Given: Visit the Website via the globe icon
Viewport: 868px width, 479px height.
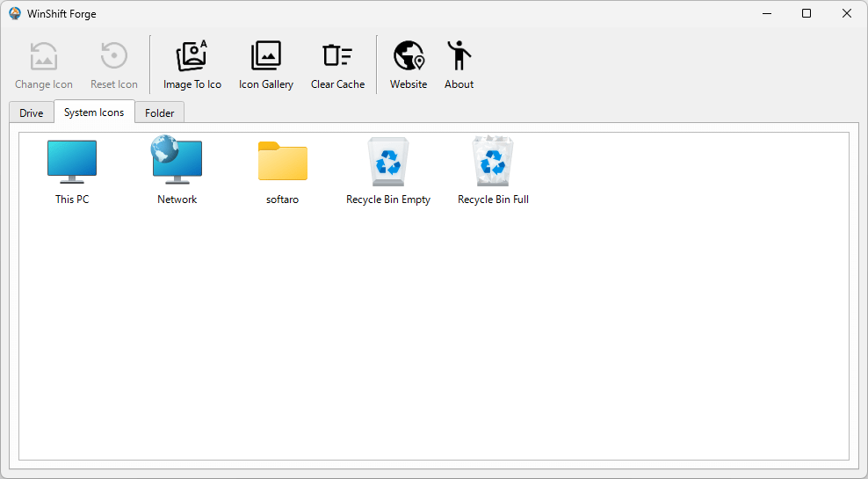Looking at the screenshot, I should pos(409,65).
